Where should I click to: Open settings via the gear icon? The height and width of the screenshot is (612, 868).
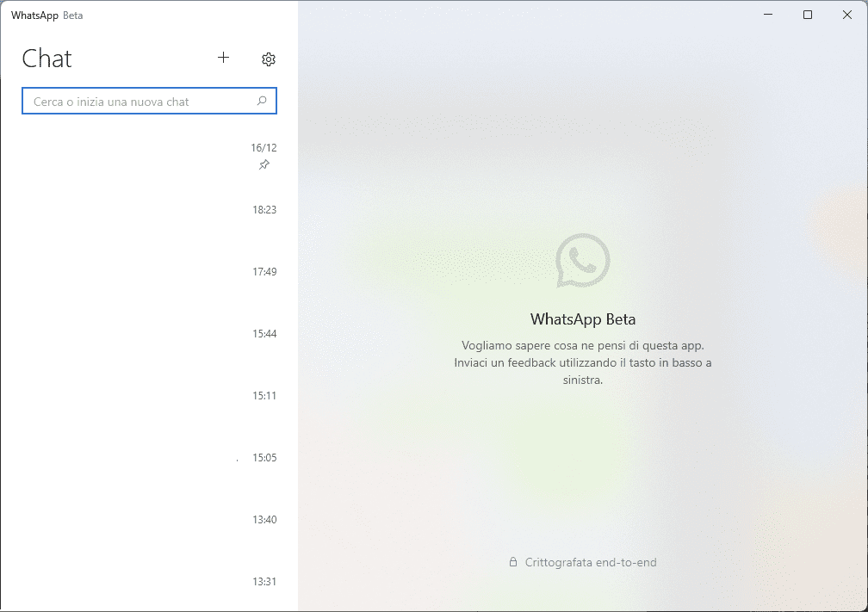268,59
